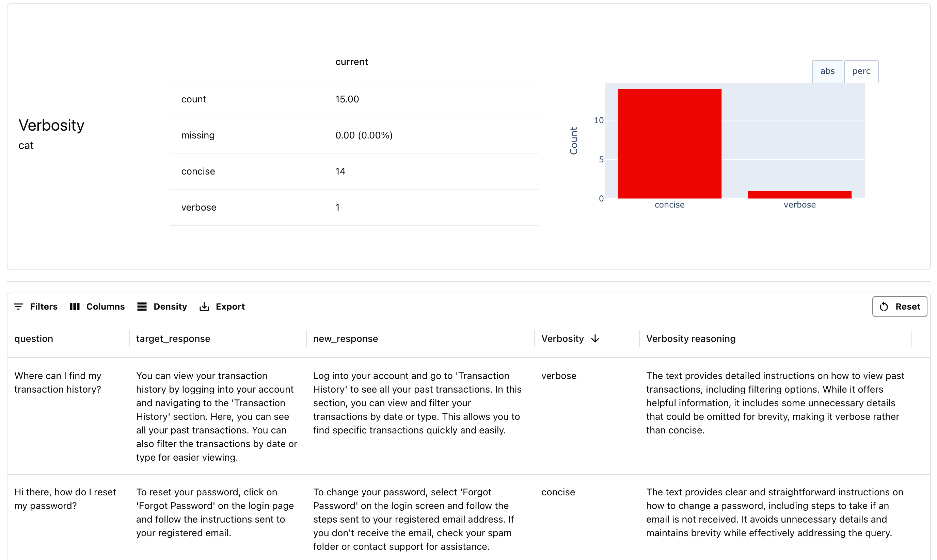This screenshot has width=937, height=560.
Task: Click the Reset circular arrow icon
Action: 884,307
